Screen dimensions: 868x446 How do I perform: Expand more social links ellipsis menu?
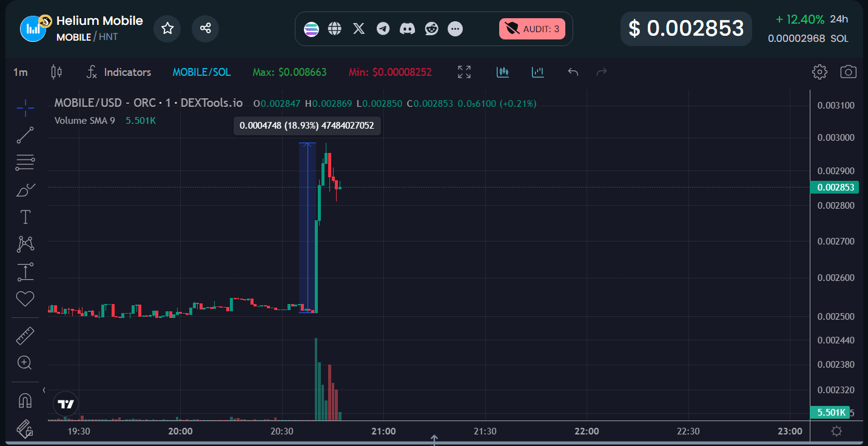tap(455, 29)
